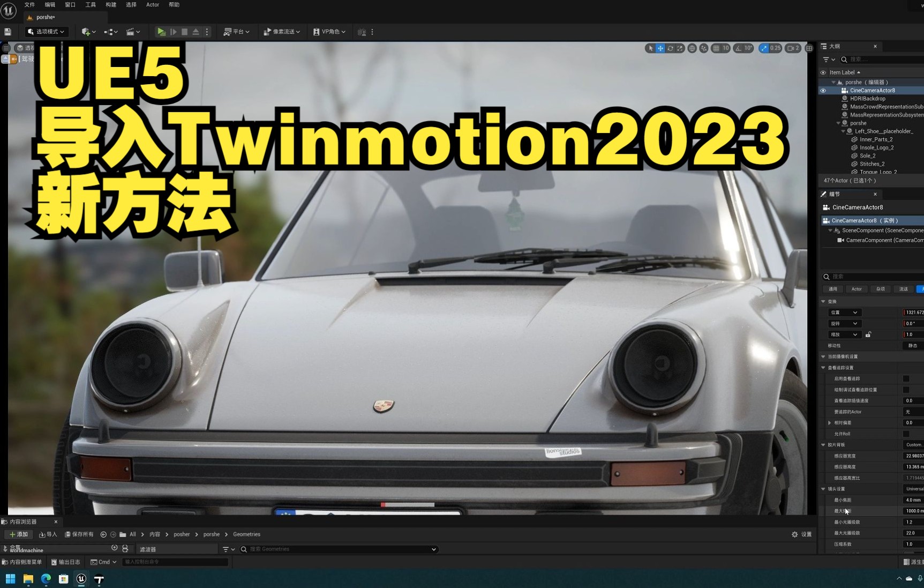
Task: Start Play mode in the editor
Action: tap(161, 32)
